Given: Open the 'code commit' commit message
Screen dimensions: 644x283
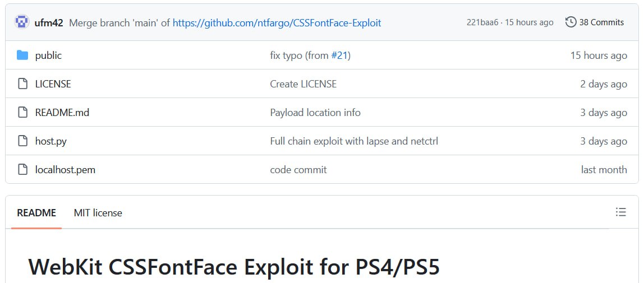Looking at the screenshot, I should (x=298, y=170).
